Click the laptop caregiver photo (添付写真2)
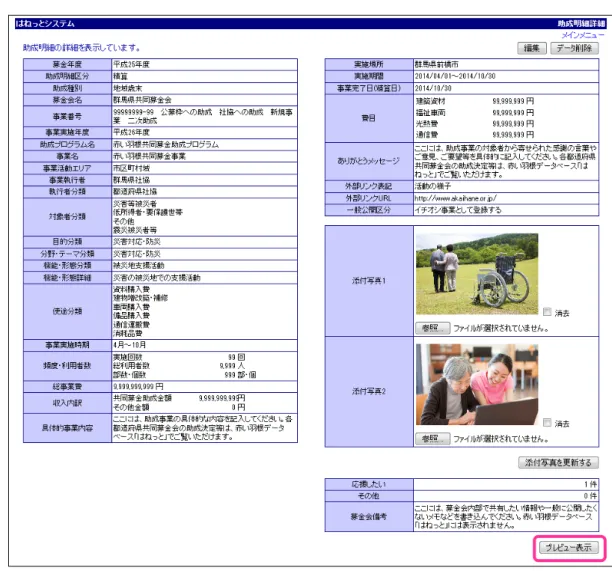 tap(477, 384)
